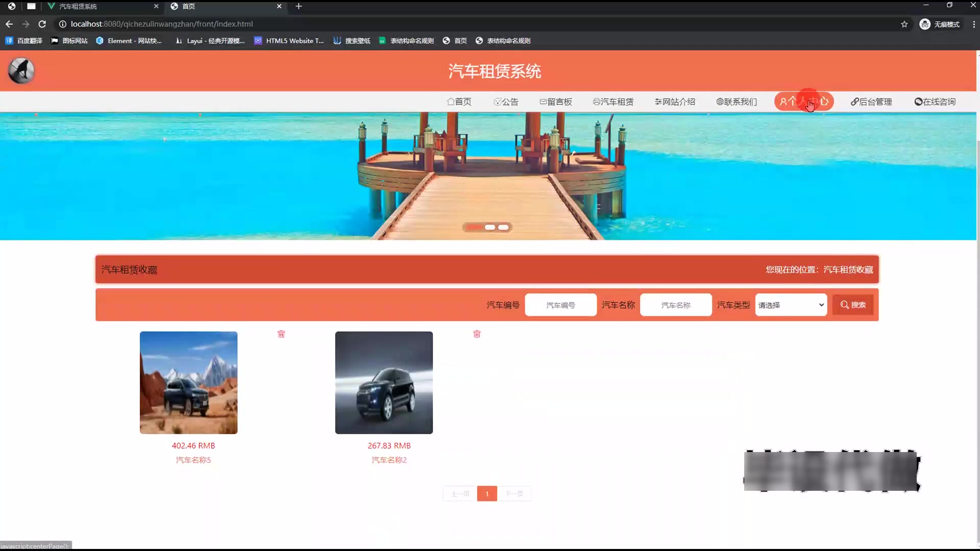Screen dimensions: 980x551
Task: Click the site logo avatar
Action: (21, 71)
